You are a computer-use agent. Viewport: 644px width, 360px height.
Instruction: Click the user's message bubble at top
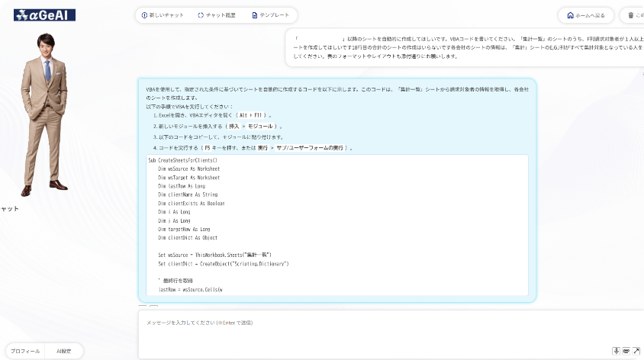465,48
